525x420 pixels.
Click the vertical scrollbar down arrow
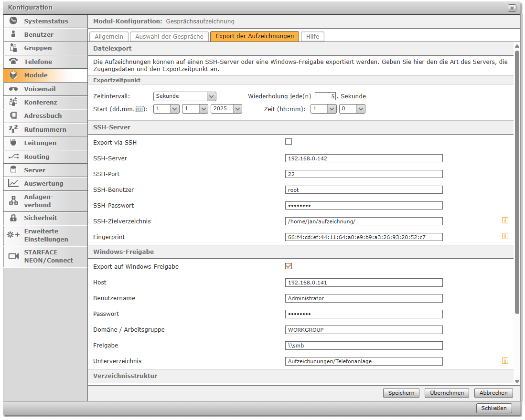(x=517, y=381)
